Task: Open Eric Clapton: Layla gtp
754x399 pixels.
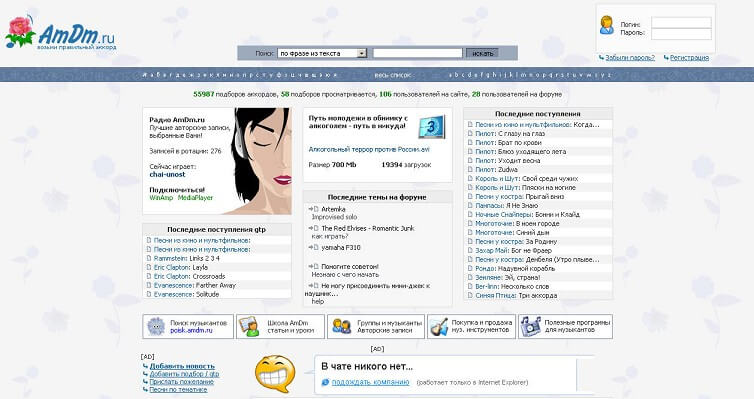Action: click(x=181, y=267)
